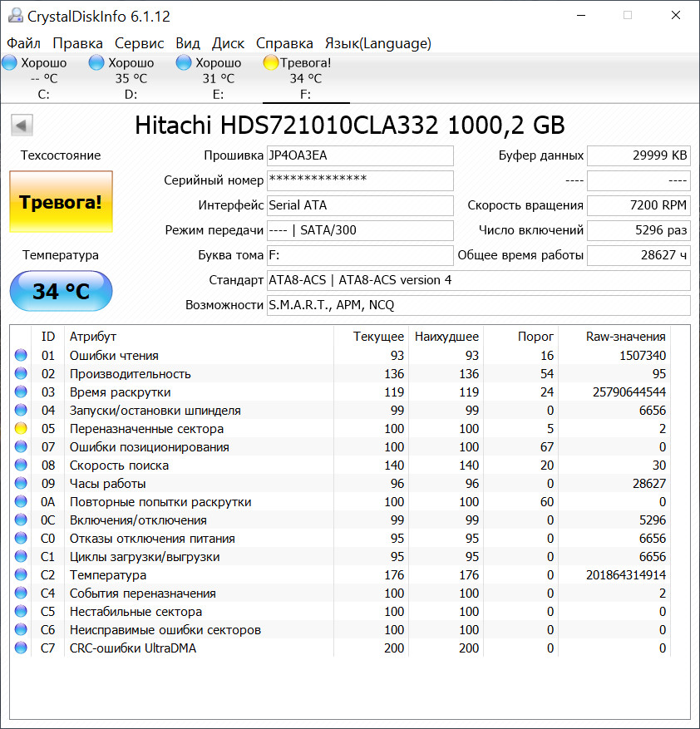Select raw value 1507340 of Ошибки чтения
The width and height of the screenshot is (700, 729).
[x=643, y=355]
